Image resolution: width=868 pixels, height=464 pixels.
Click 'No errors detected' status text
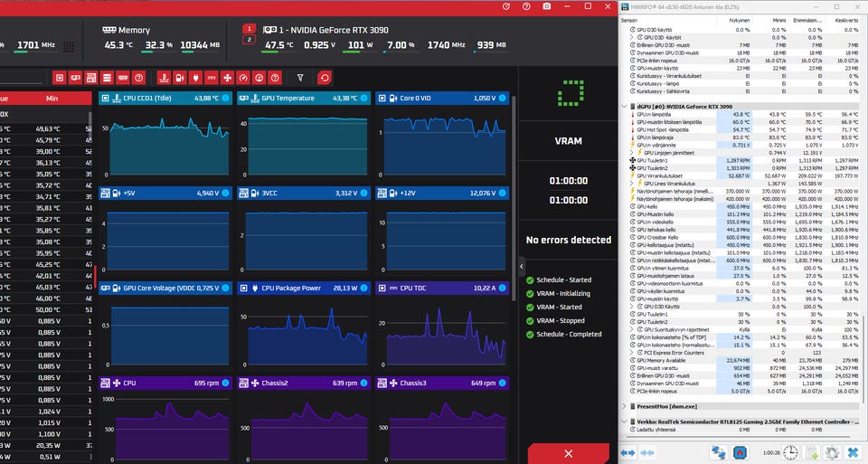[x=569, y=240]
